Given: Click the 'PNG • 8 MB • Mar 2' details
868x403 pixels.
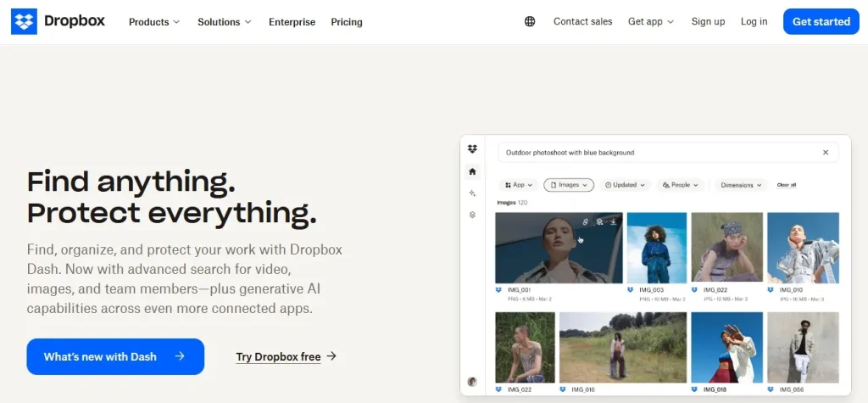Looking at the screenshot, I should tap(529, 299).
